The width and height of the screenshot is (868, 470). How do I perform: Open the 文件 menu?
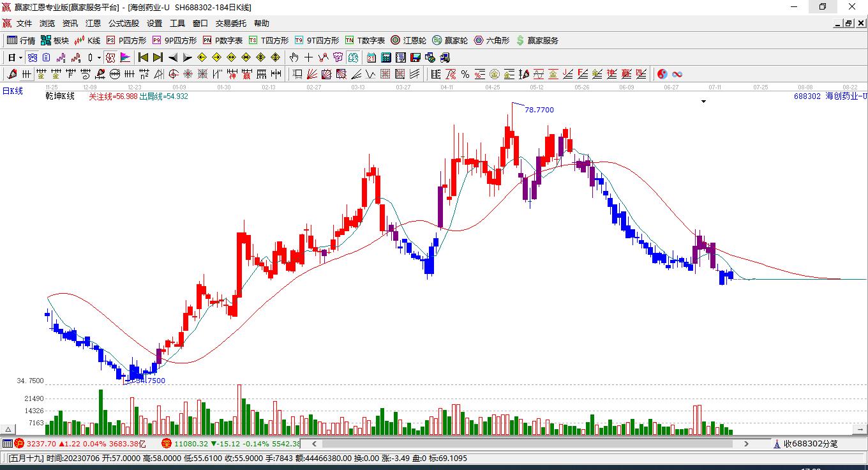click(x=24, y=24)
